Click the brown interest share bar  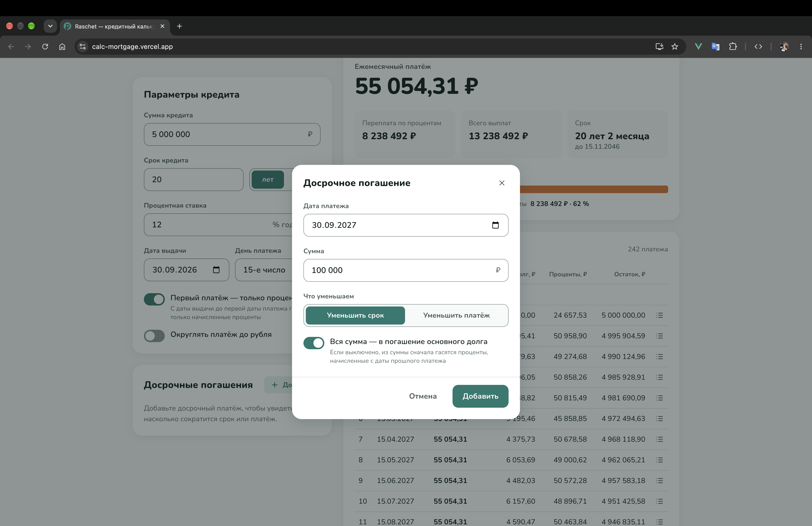point(594,189)
